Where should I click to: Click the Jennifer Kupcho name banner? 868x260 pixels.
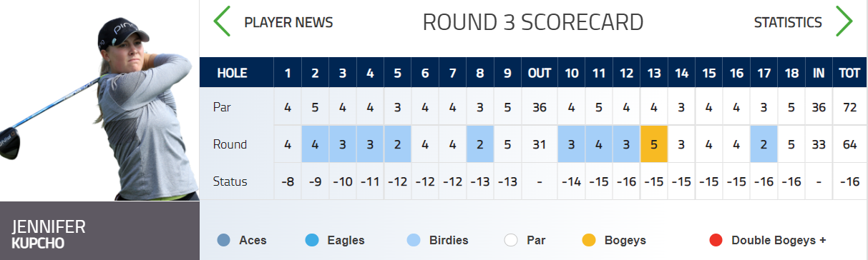(x=99, y=231)
